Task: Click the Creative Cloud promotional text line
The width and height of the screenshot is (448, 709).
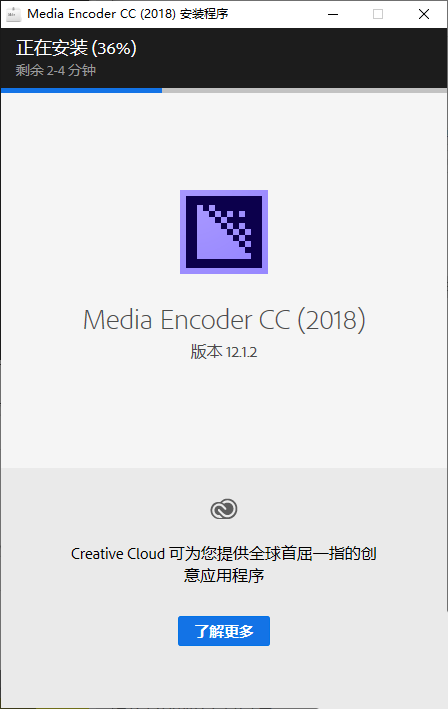Action: [x=224, y=553]
